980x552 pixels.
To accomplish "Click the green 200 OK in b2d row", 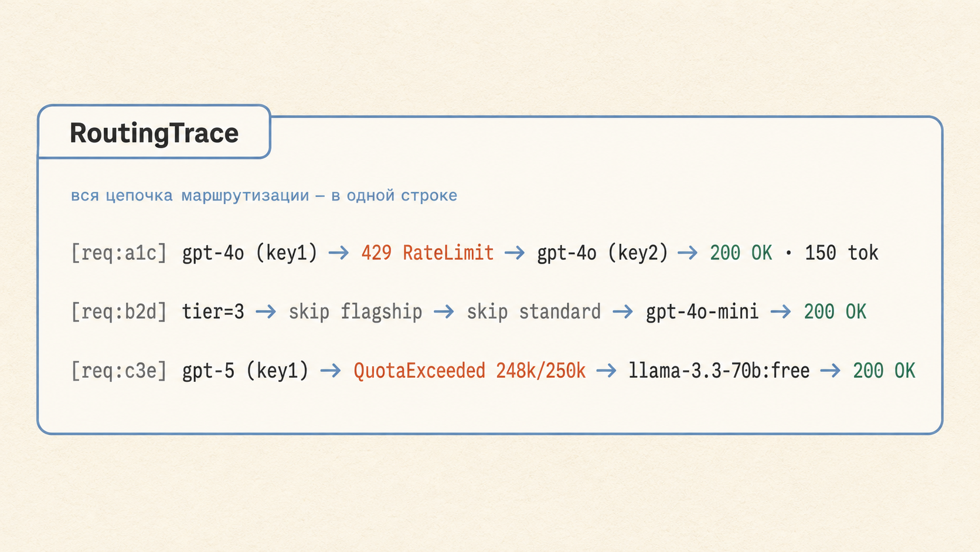I will click(x=835, y=311).
